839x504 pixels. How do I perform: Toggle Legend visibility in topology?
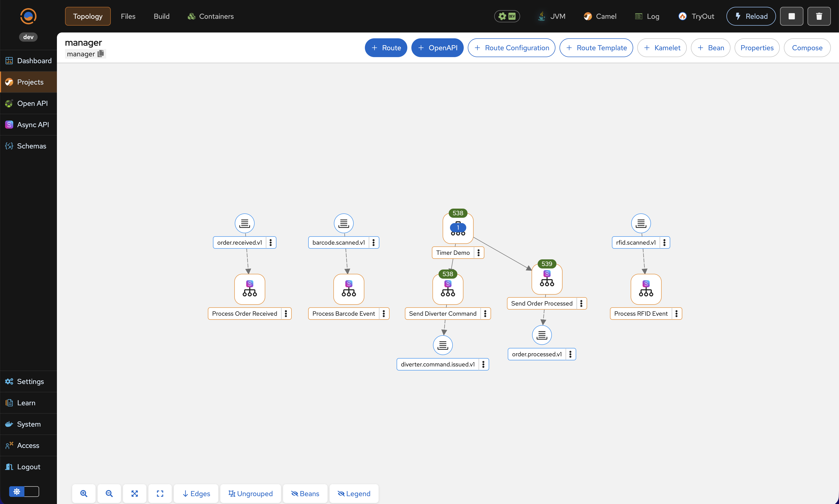coord(354,494)
